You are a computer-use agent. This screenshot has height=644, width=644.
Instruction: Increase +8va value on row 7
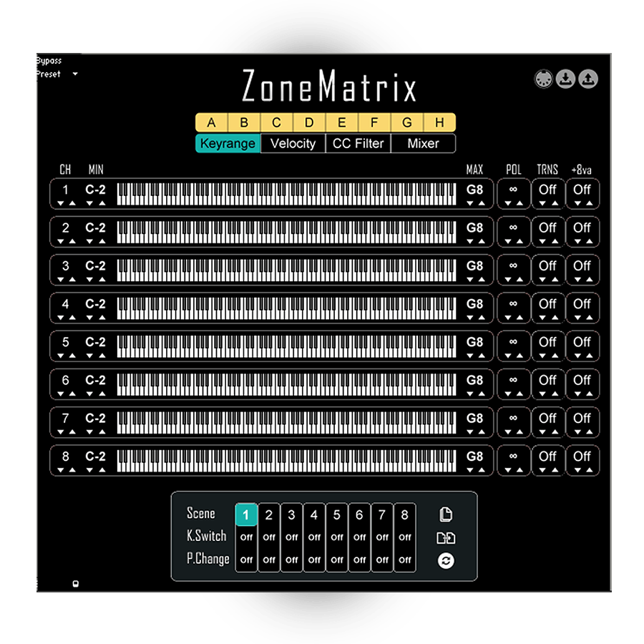[590, 432]
